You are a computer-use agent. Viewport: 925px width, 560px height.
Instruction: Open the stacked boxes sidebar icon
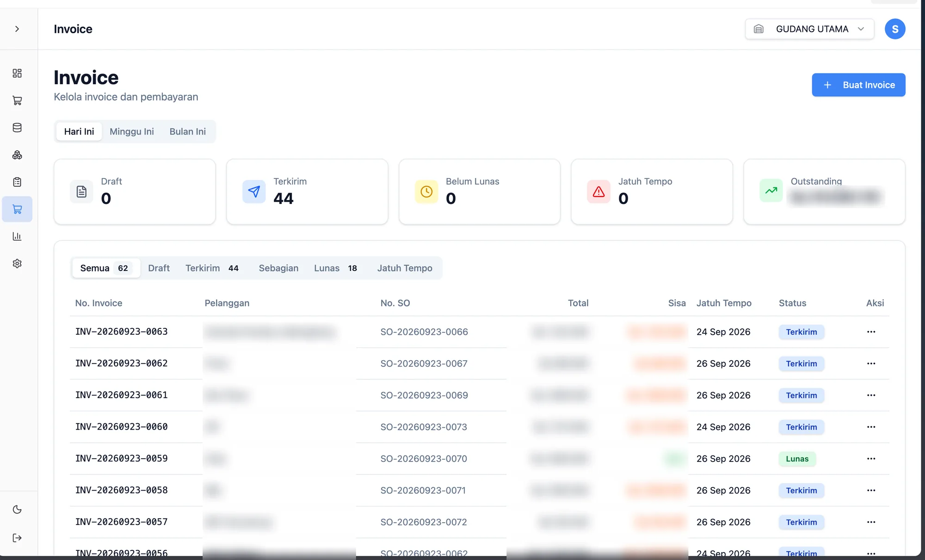(17, 155)
